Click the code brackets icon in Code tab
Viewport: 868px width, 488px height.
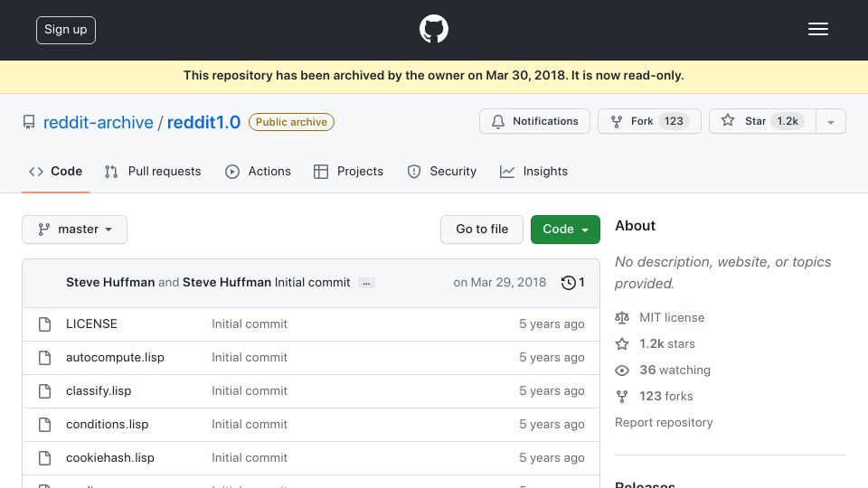[36, 172]
